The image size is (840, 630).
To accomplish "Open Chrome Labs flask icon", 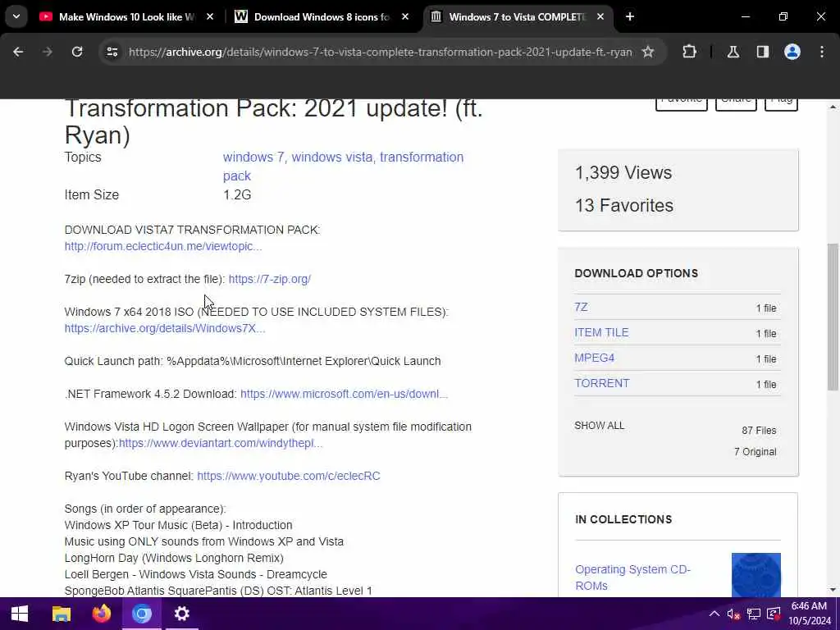I will pyautogui.click(x=733, y=52).
